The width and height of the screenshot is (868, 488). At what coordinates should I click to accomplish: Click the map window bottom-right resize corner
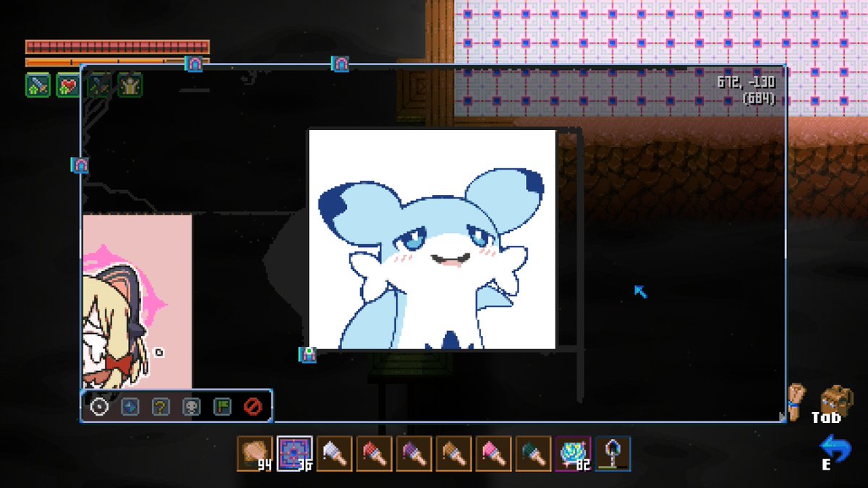pyautogui.click(x=781, y=417)
